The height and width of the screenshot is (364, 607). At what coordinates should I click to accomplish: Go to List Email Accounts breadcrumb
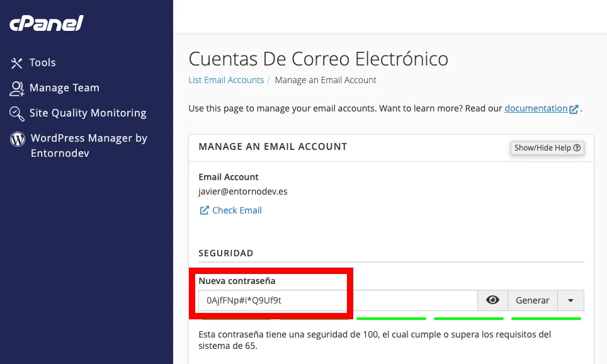click(226, 80)
